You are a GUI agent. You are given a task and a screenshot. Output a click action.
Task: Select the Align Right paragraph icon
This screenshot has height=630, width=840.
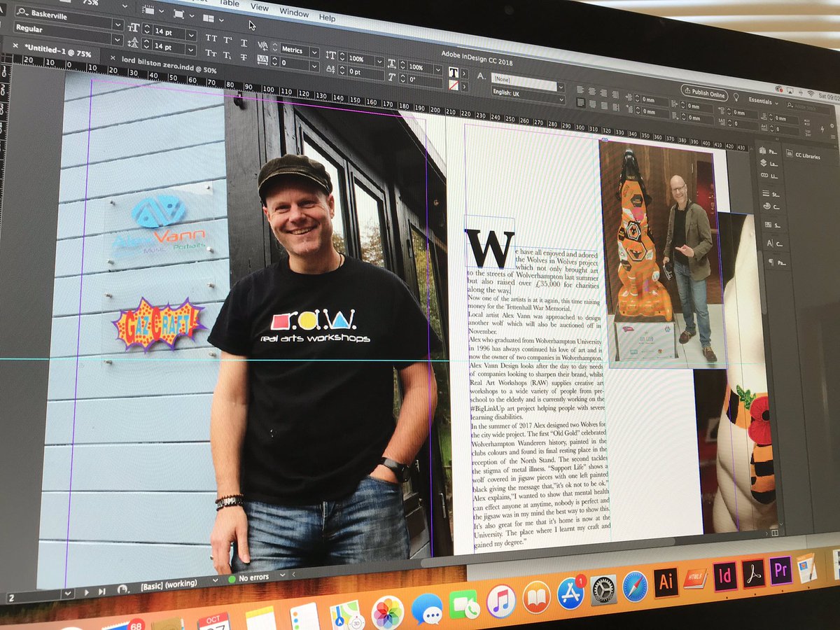tap(603, 93)
